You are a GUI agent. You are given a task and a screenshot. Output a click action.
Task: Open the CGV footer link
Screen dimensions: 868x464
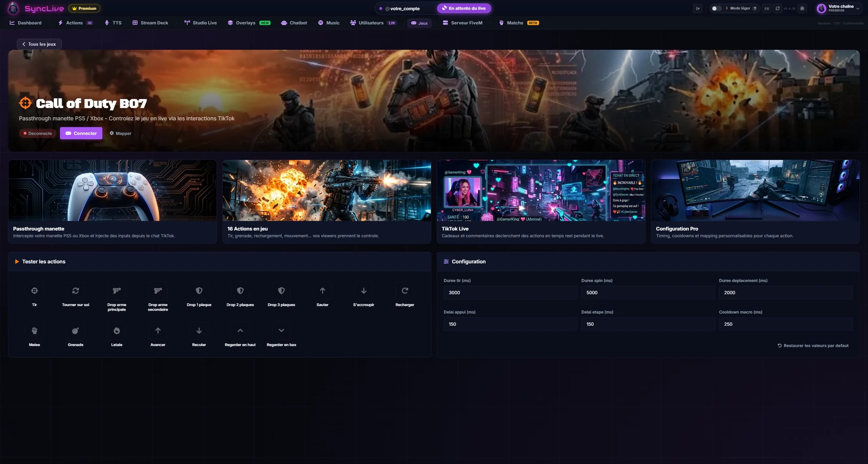click(x=837, y=23)
